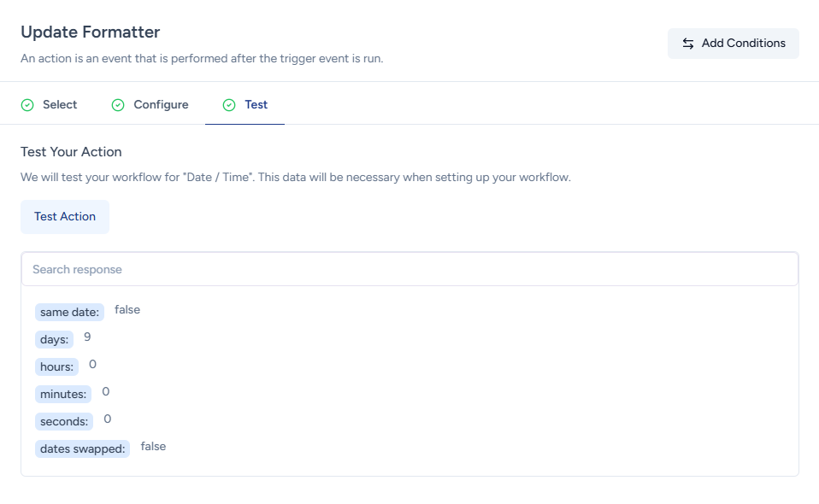
Task: Run the Test Action button
Action: click(65, 217)
